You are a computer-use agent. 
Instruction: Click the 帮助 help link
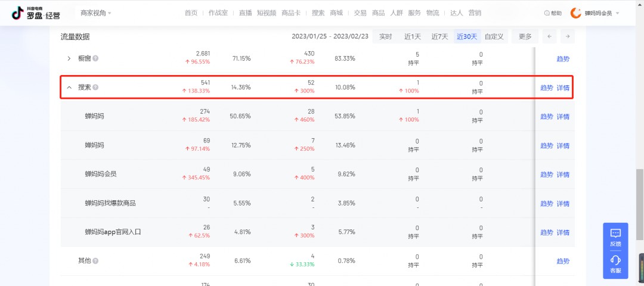pyautogui.click(x=553, y=13)
